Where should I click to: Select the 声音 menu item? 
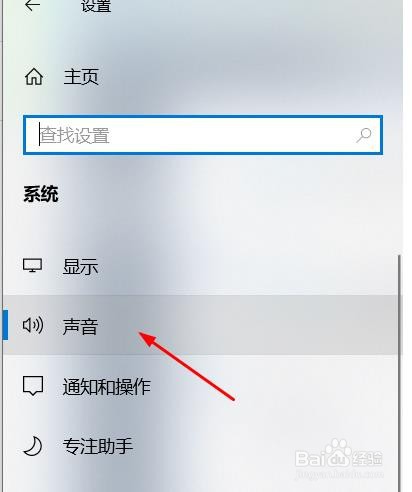(x=80, y=326)
